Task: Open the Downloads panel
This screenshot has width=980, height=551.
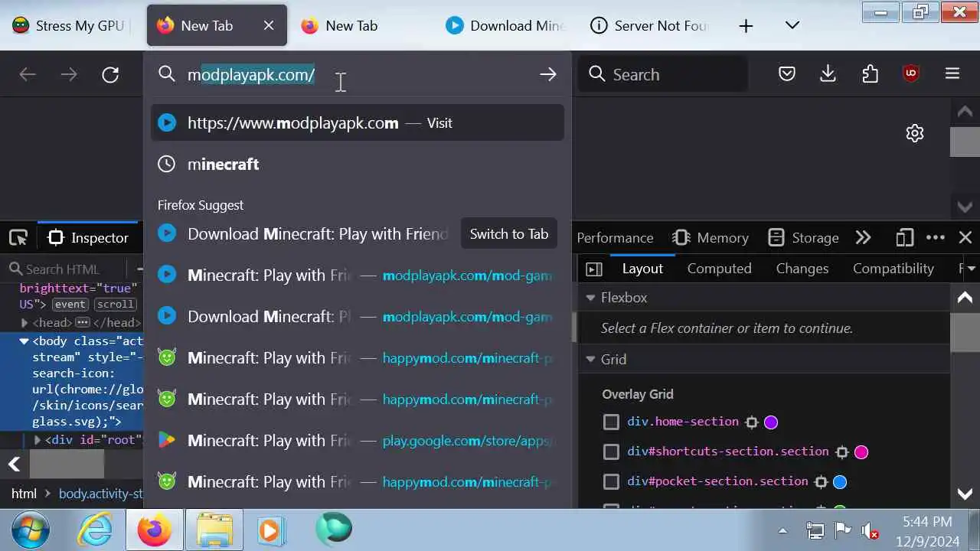Action: click(828, 74)
